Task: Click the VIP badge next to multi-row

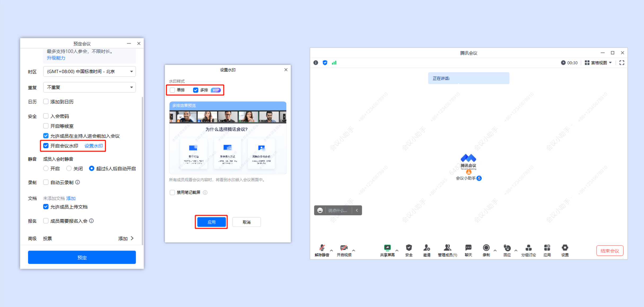Action: click(216, 90)
